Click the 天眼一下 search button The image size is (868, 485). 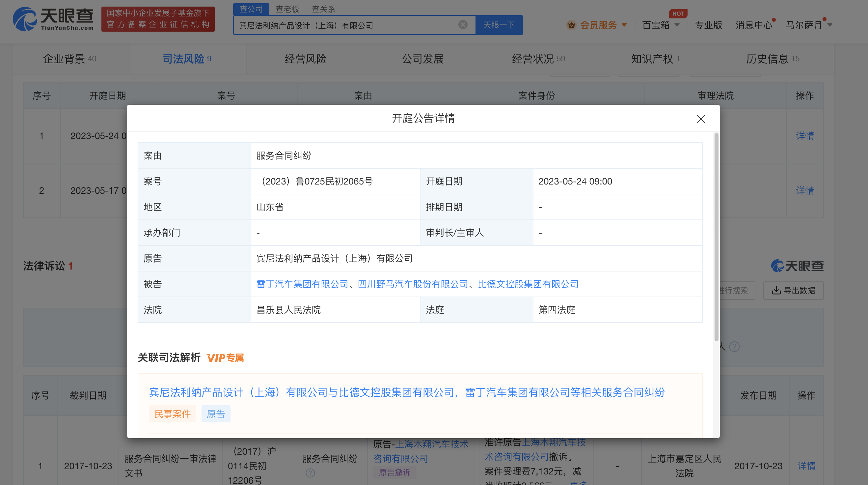[499, 25]
